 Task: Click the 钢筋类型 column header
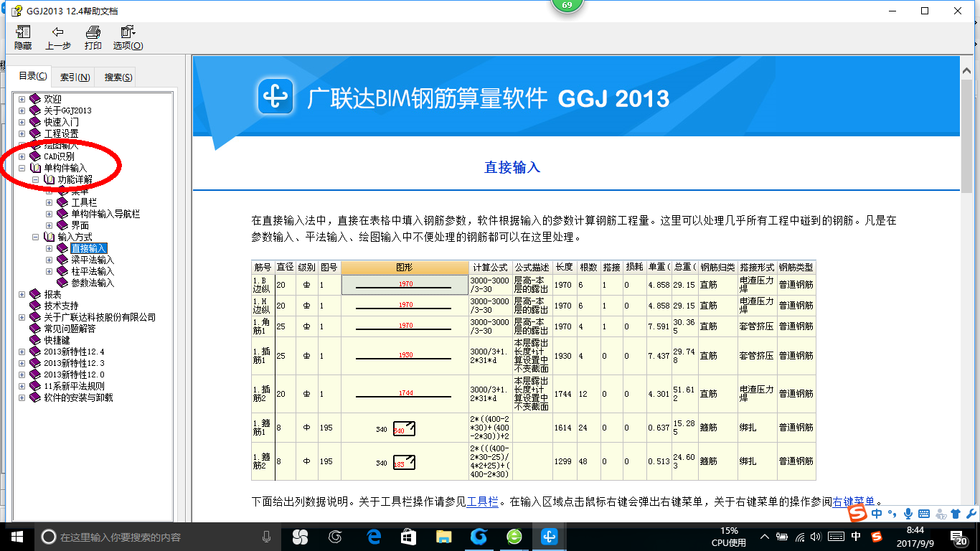[x=796, y=267]
